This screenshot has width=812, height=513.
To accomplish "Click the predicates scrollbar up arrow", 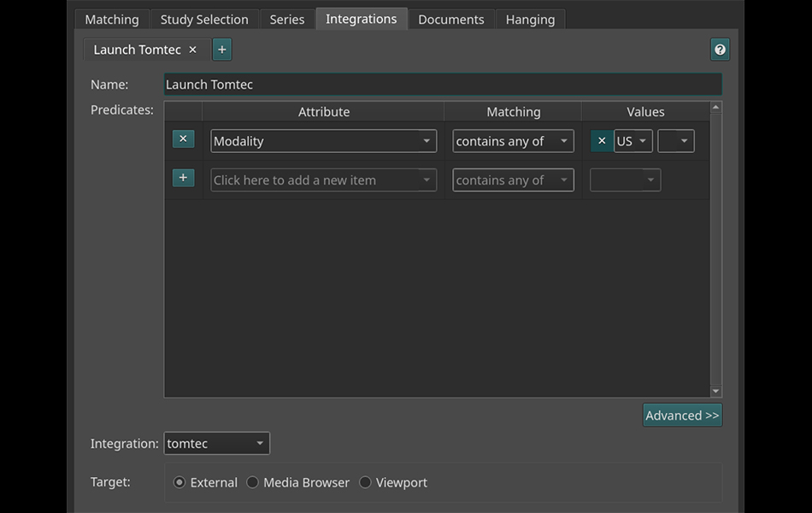I will point(715,107).
